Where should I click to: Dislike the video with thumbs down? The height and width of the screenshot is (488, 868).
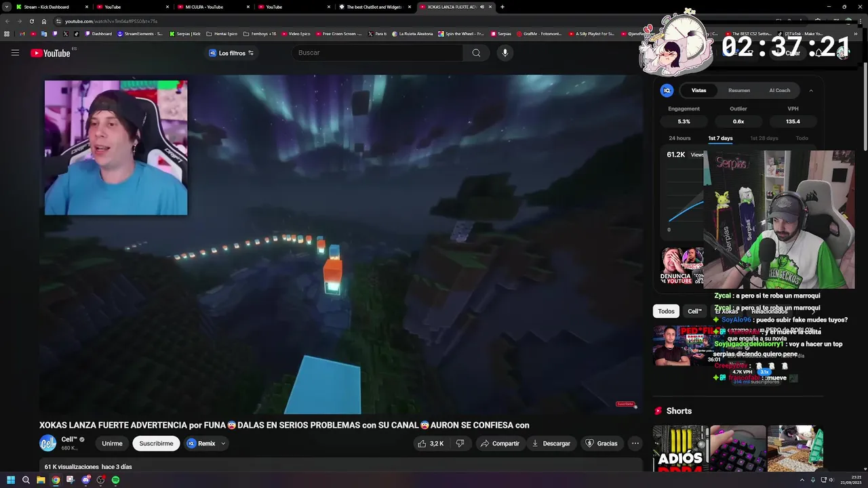[460, 443]
